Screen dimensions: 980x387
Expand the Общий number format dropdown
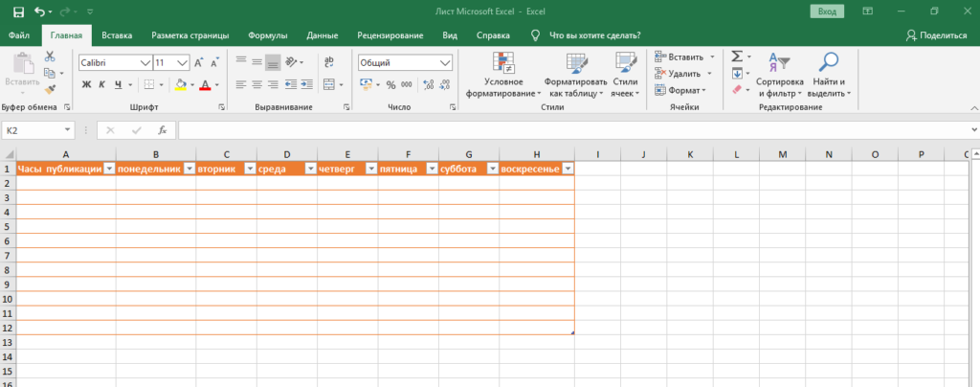pos(445,62)
